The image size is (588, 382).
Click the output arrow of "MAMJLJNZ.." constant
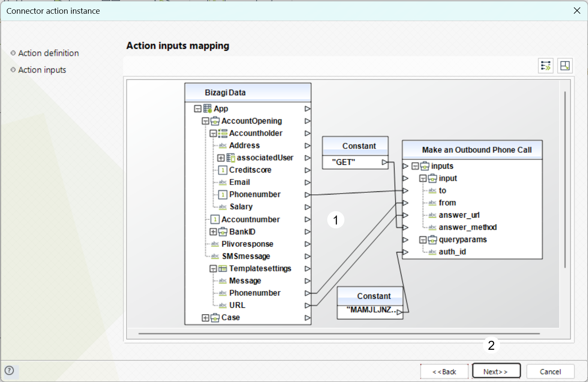pyautogui.click(x=399, y=312)
